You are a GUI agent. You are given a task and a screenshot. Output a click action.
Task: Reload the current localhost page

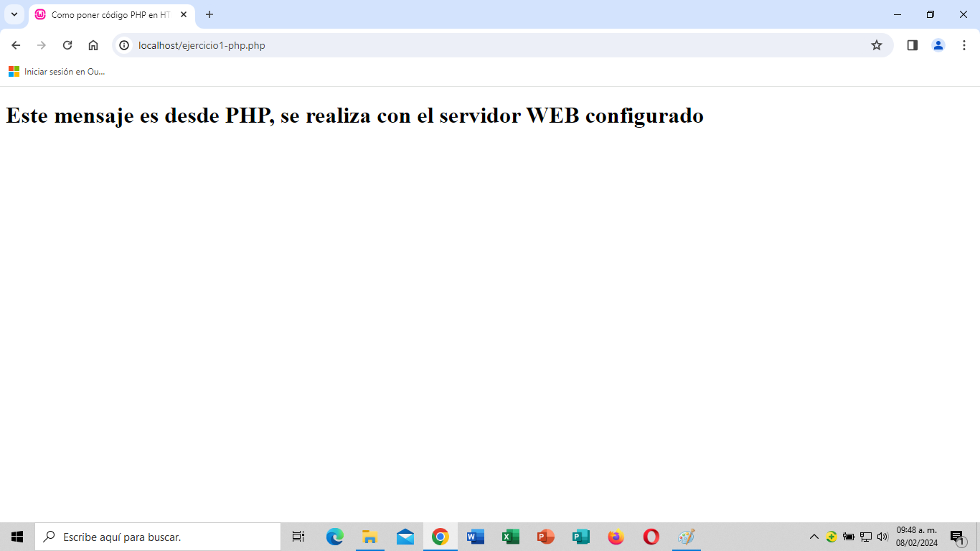pos(67,45)
